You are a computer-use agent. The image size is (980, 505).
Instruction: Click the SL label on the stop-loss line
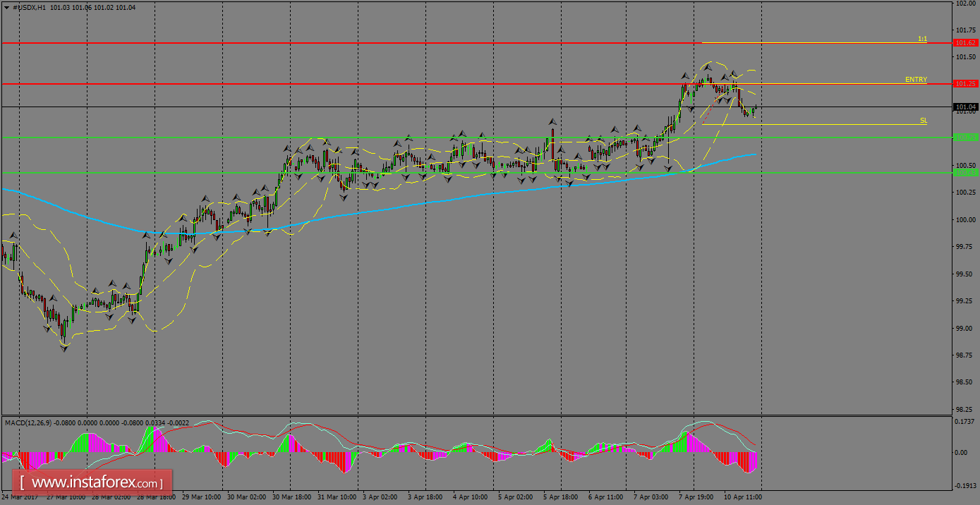click(x=922, y=121)
